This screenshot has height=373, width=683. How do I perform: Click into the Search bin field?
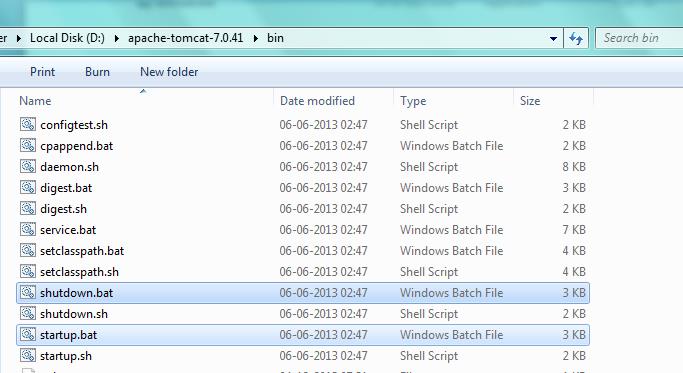point(639,38)
